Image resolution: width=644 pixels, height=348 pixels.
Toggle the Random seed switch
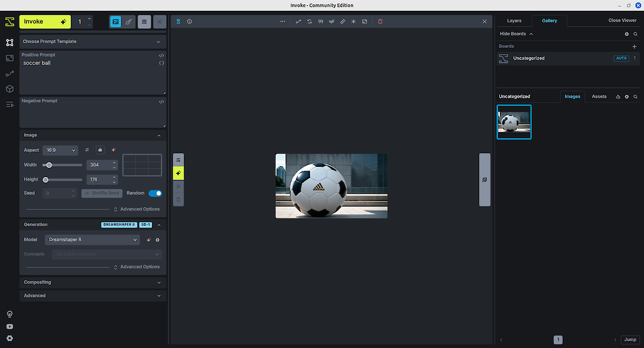pos(155,193)
